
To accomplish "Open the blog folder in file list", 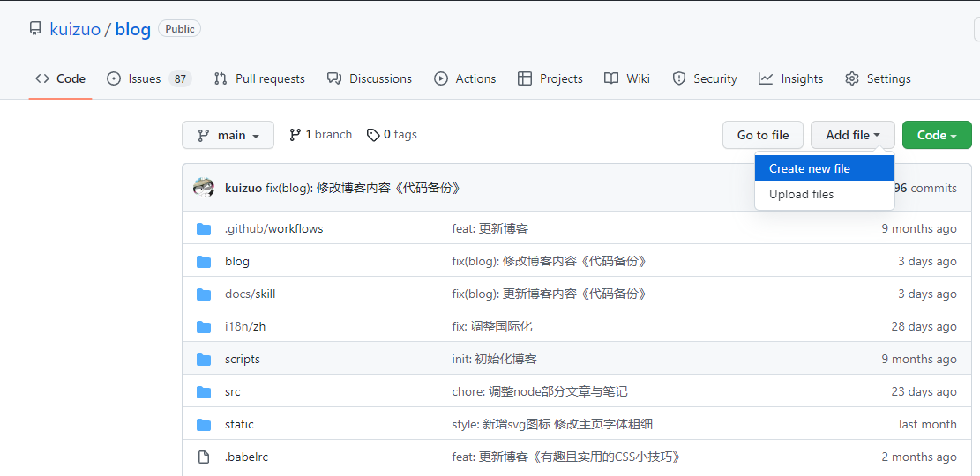I will tap(237, 261).
